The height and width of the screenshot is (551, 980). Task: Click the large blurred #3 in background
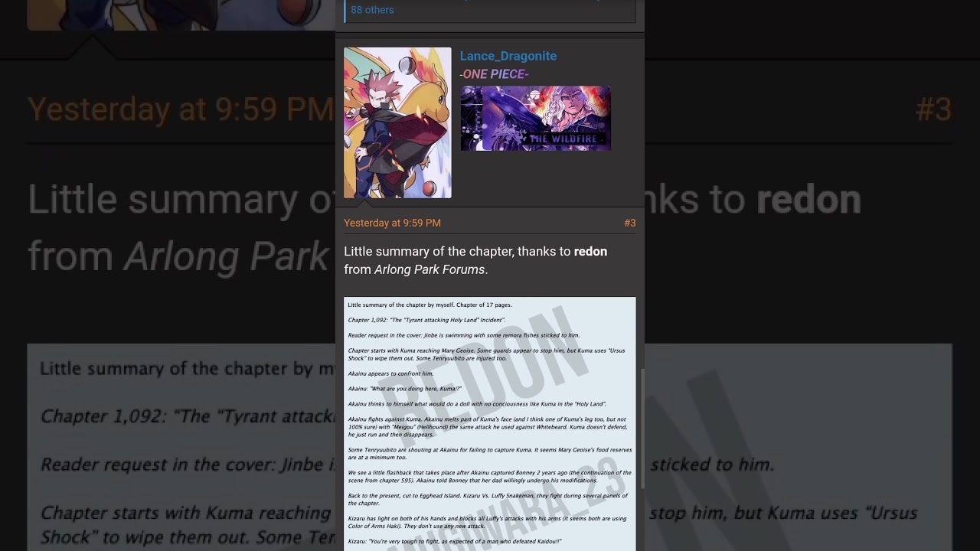pyautogui.click(x=933, y=109)
